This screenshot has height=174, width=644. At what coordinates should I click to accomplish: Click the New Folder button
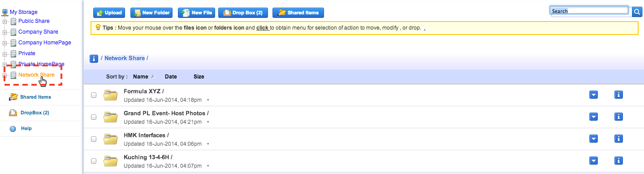(152, 13)
